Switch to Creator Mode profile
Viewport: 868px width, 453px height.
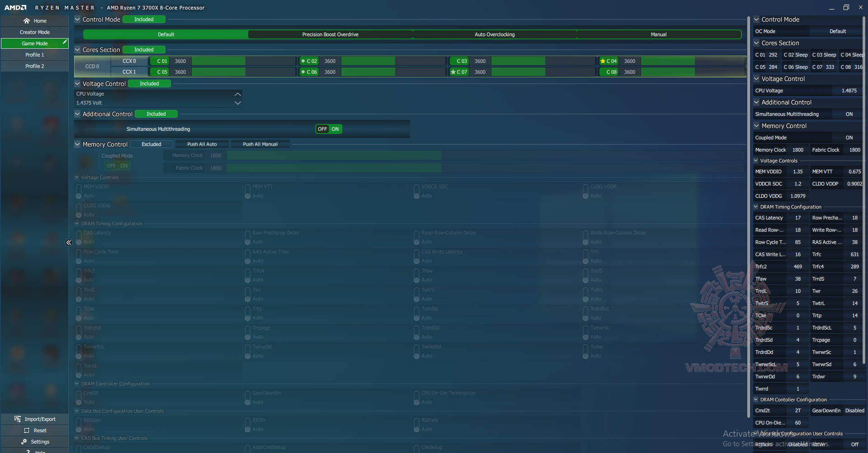coord(34,32)
